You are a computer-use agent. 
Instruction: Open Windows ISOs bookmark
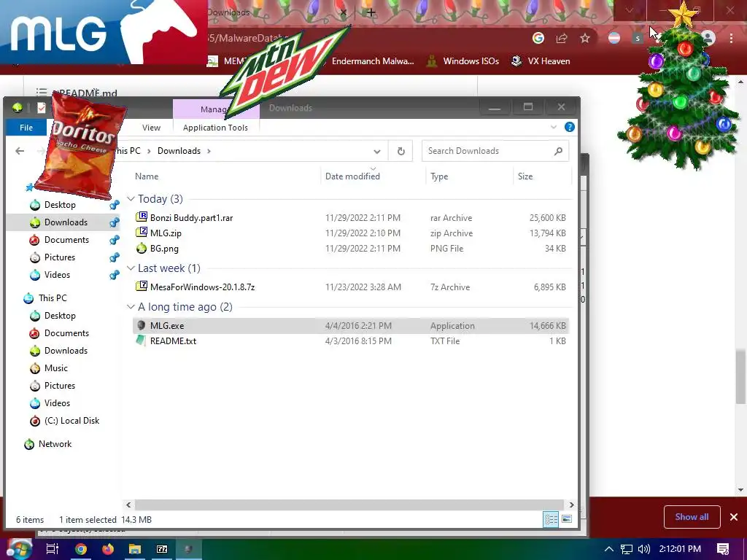pyautogui.click(x=462, y=61)
